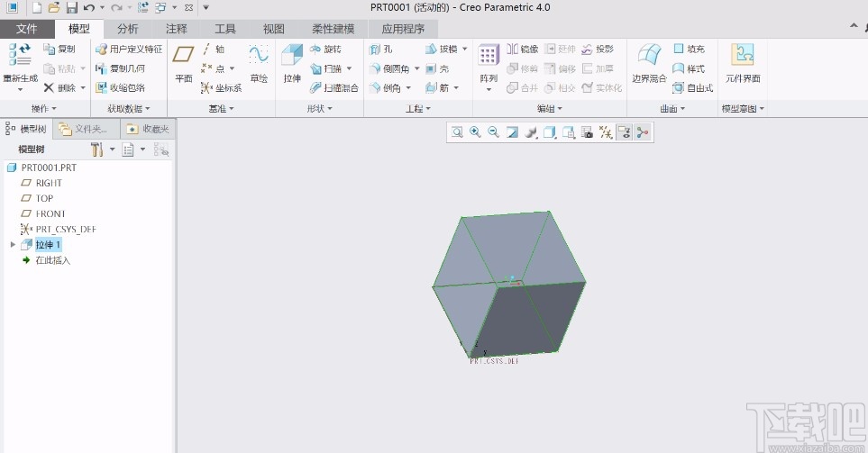Zoom in using the graphics toolbar magnifier
Screen dimensions: 868x453
coord(475,132)
